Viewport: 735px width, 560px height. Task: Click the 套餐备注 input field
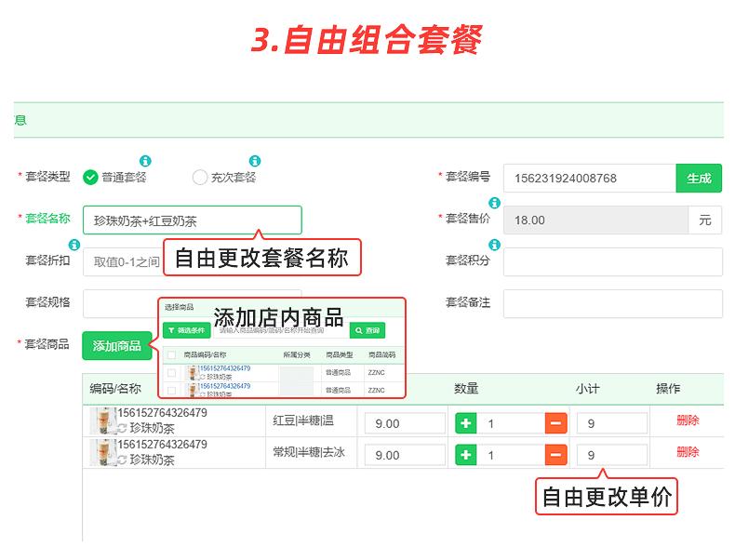(x=612, y=303)
